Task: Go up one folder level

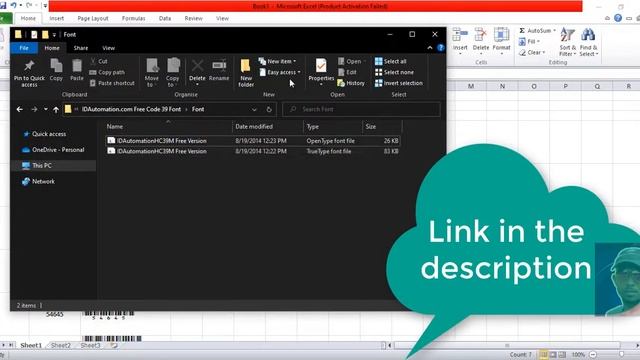Action: point(56,109)
